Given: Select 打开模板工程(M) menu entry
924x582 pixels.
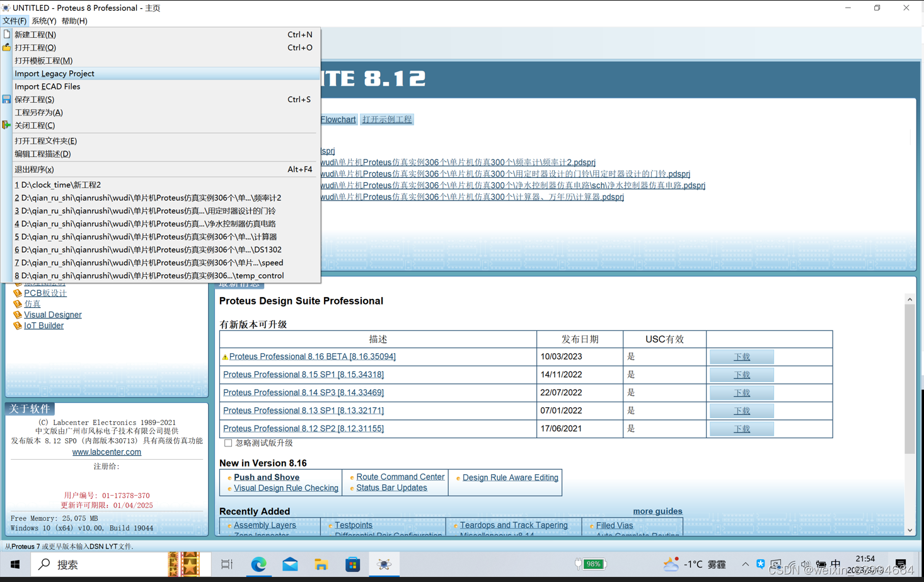Looking at the screenshot, I should (x=166, y=61).
